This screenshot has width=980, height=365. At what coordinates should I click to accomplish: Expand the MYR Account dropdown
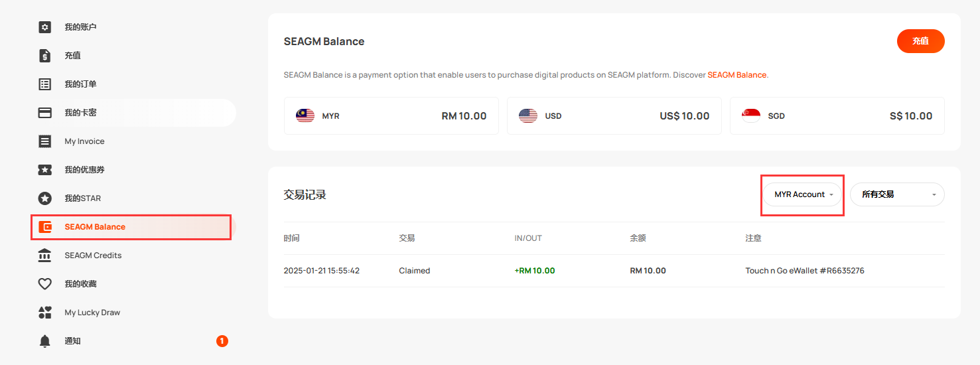click(x=802, y=194)
